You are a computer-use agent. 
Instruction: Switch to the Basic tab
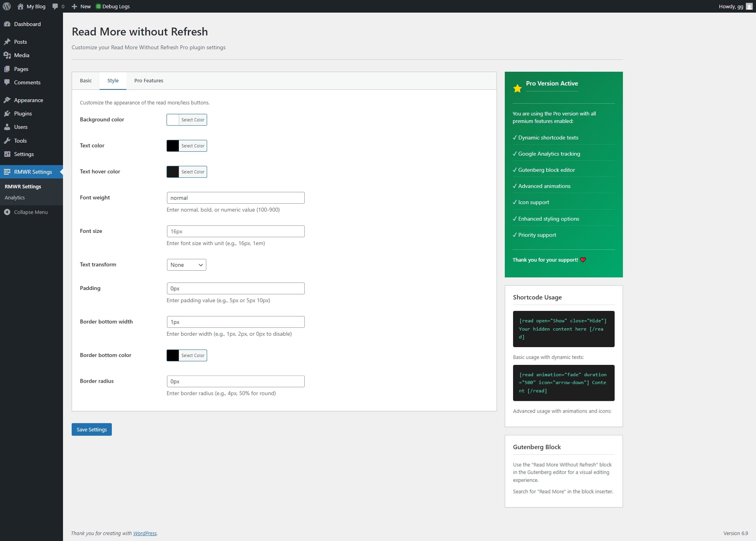click(x=85, y=81)
